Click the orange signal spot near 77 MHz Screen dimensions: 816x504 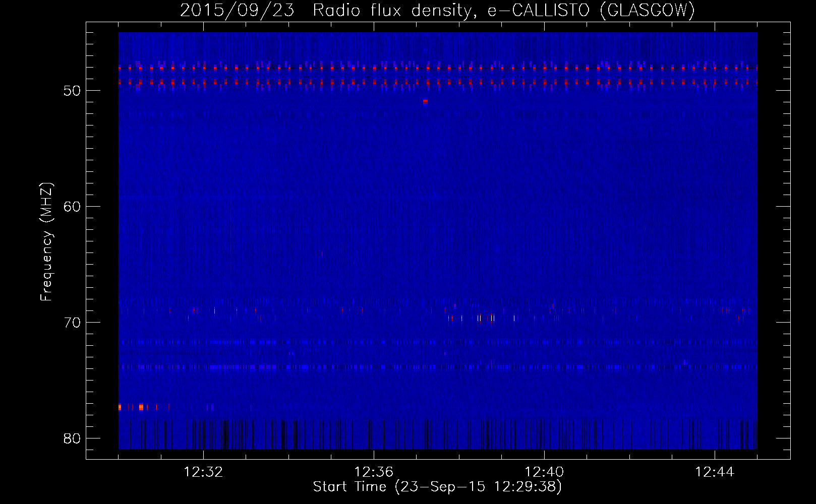point(141,407)
